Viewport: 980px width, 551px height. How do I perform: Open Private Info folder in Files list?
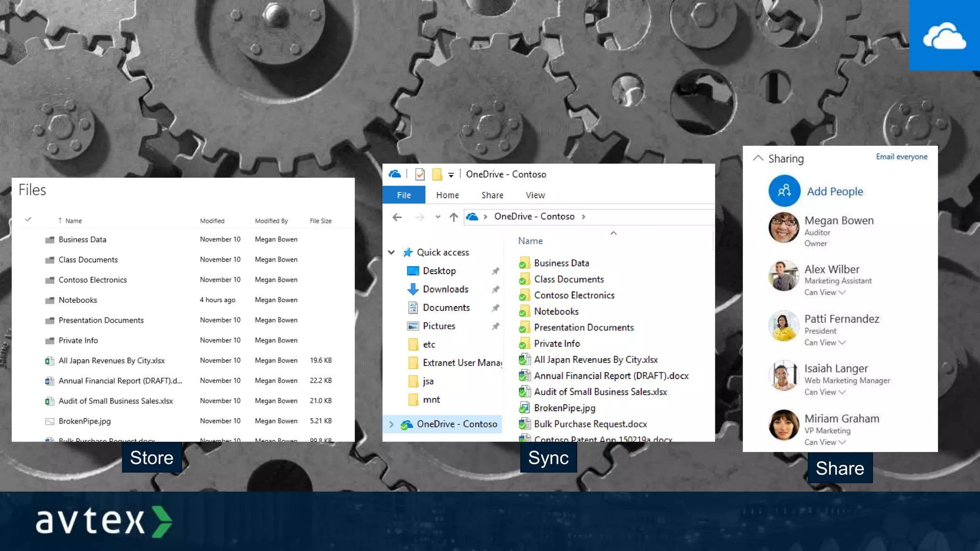pos(78,340)
